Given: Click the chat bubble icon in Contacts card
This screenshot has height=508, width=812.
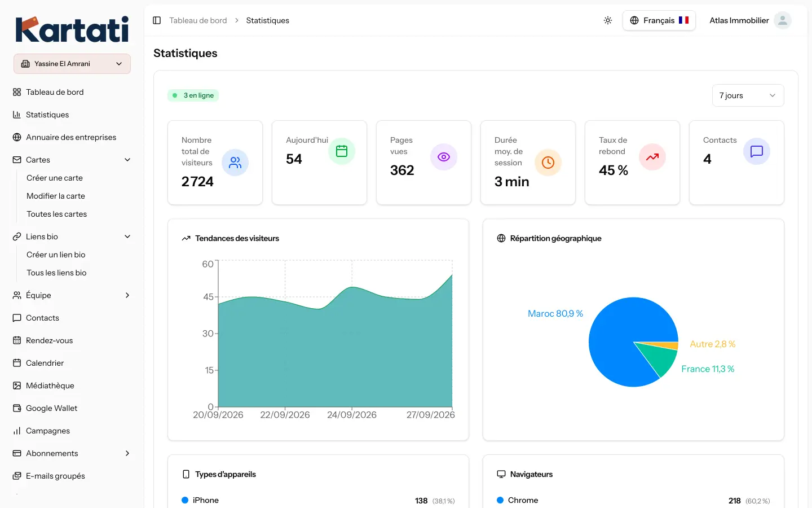Looking at the screenshot, I should point(757,151).
